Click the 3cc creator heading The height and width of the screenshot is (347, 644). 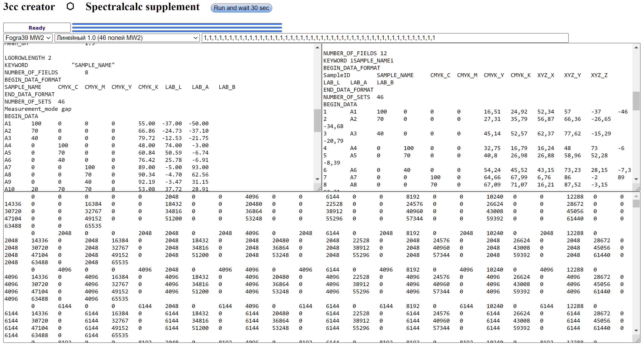pyautogui.click(x=29, y=7)
